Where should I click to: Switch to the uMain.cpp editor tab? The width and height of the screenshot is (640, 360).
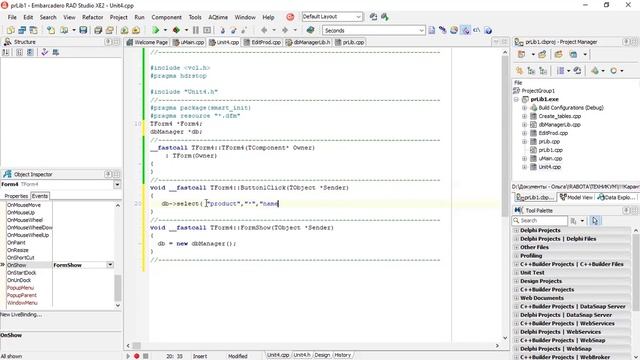[188, 42]
